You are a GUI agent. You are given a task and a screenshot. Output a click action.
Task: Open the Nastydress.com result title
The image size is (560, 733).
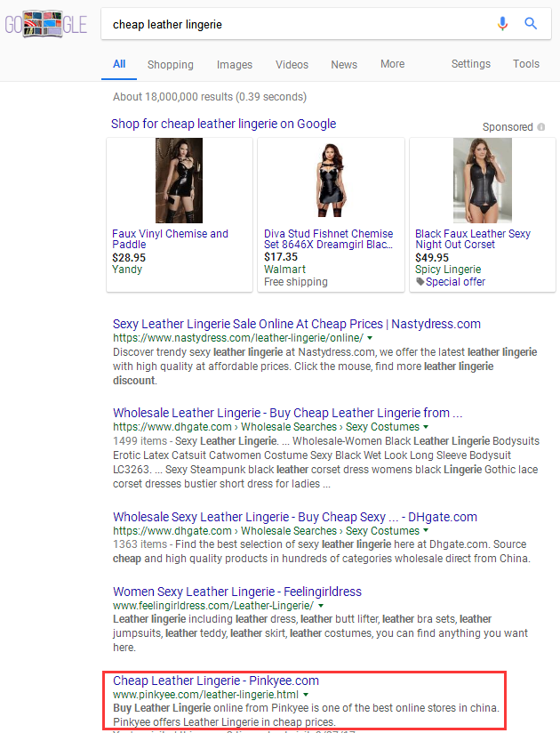(x=297, y=324)
